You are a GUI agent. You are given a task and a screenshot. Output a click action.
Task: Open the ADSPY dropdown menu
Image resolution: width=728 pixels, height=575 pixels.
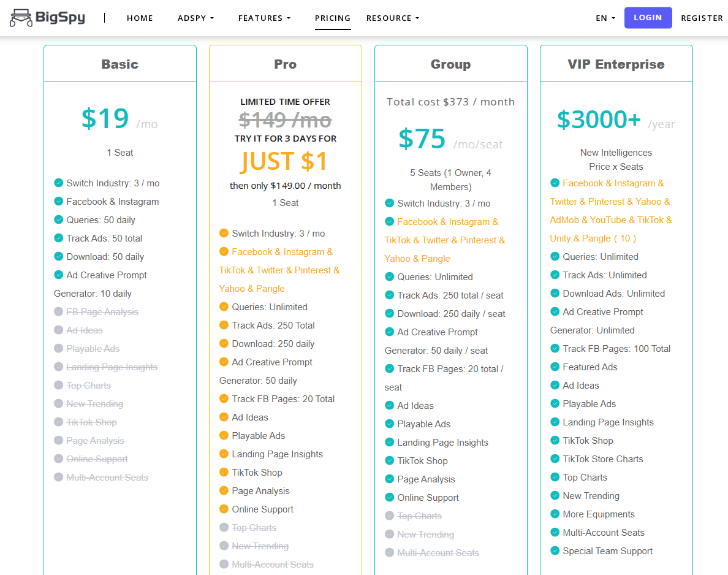pyautogui.click(x=195, y=18)
